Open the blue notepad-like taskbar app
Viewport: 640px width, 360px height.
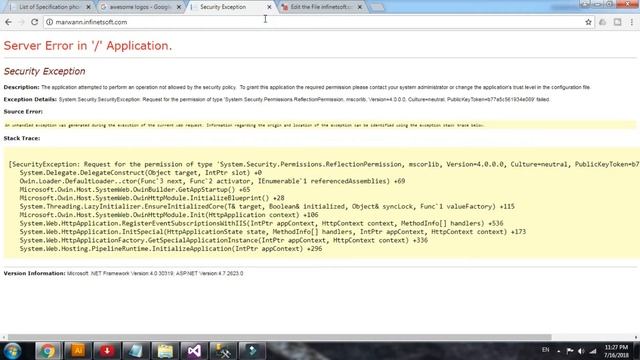[136, 351]
